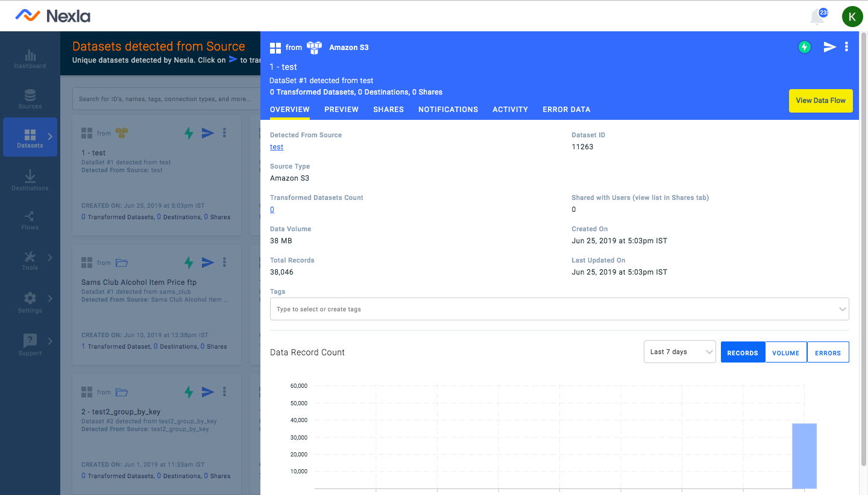Screen dimensions: 868x495
Task: Click the 1 - test title in panel header
Action: [x=283, y=67]
